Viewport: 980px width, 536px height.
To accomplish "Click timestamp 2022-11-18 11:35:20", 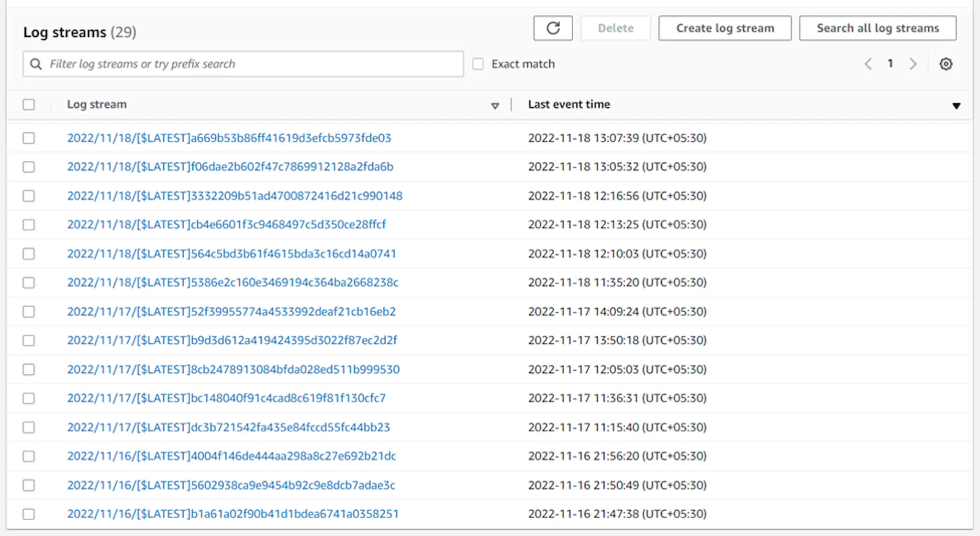I will 617,282.
